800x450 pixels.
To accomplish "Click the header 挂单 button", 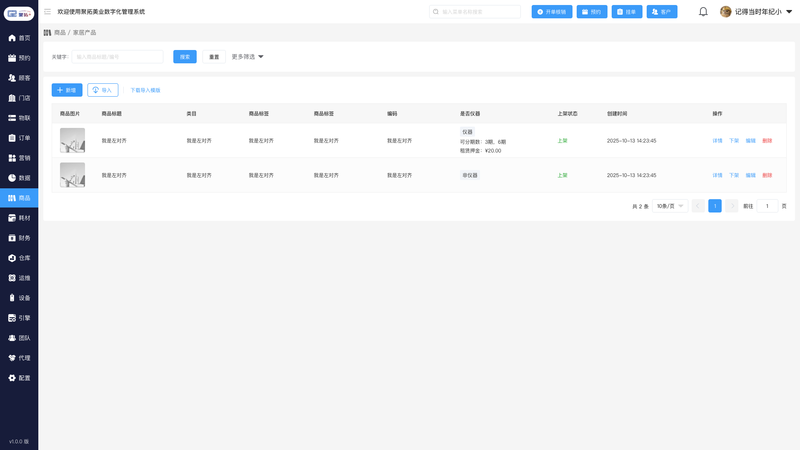I will point(627,12).
